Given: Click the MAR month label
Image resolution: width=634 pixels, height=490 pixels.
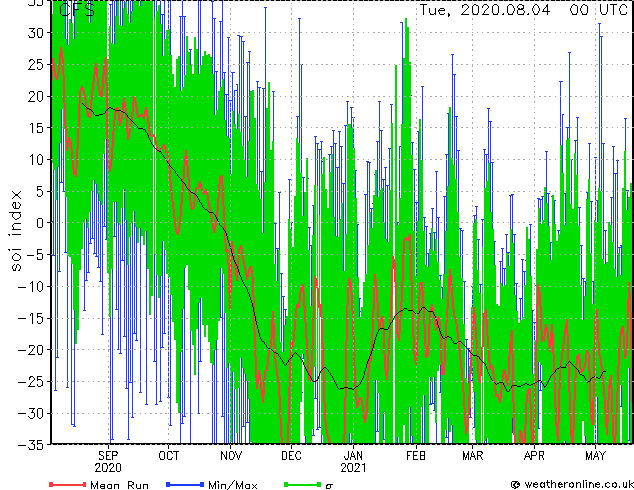Looking at the screenshot, I should click(x=473, y=456).
